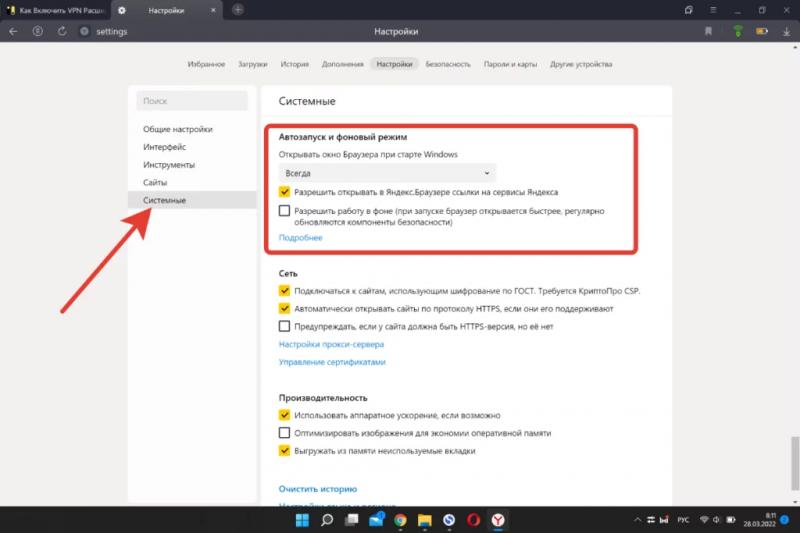This screenshot has width=800, height=533.
Task: Click the back arrow in the address bar
Action: point(13,31)
